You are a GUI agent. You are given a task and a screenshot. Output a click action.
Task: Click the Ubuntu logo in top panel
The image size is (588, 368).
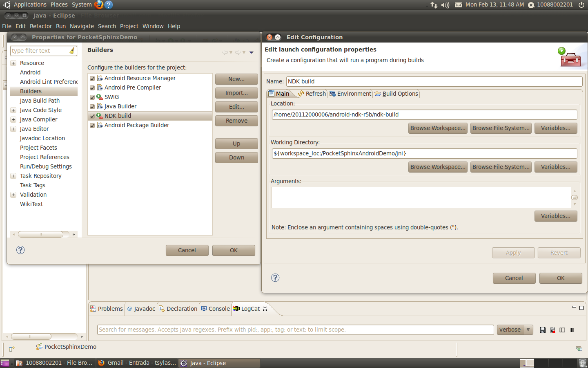coord(7,4)
